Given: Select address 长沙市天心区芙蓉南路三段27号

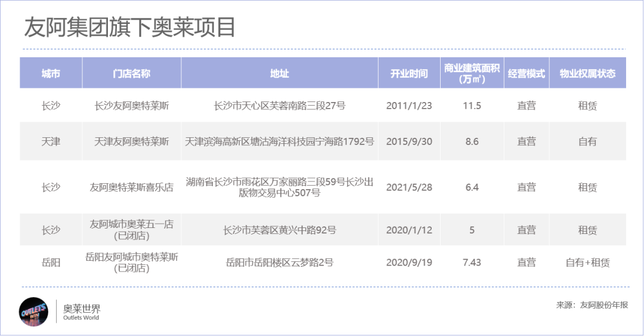Looking at the screenshot, I should point(280,106).
